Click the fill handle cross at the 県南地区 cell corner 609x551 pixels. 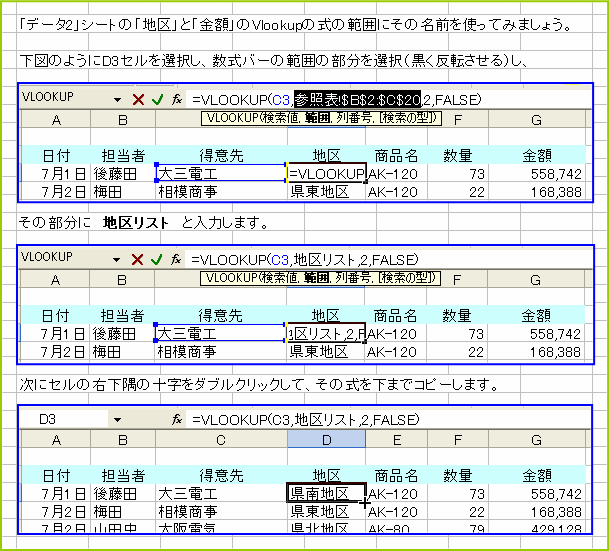365,503
